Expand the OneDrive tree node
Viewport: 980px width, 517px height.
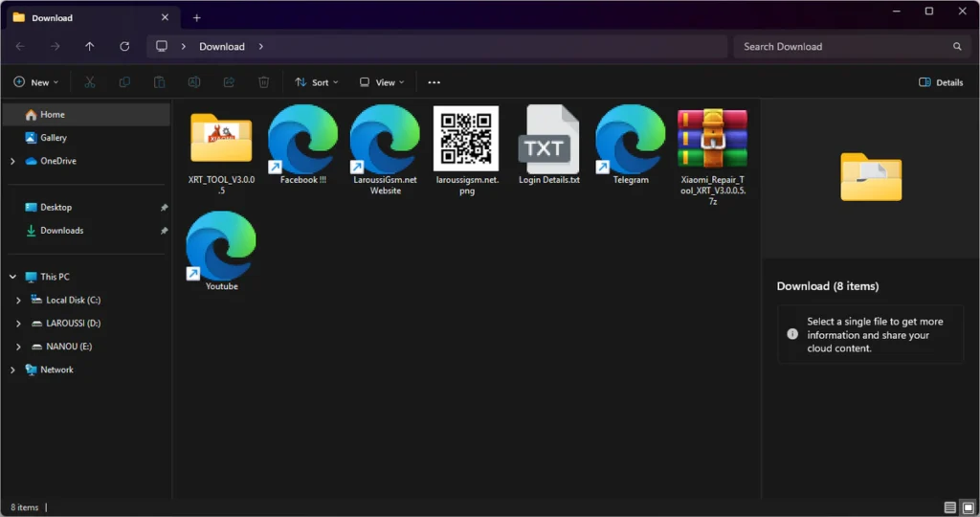tap(12, 161)
